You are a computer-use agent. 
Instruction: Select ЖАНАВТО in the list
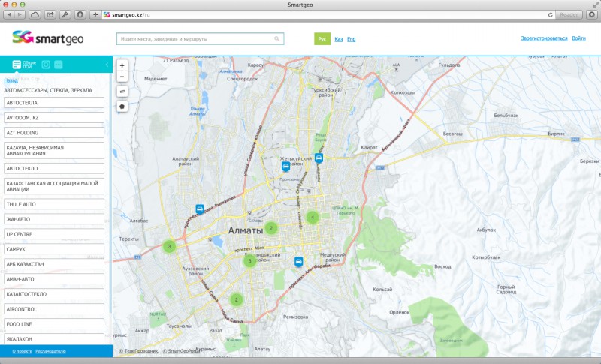[x=54, y=219]
